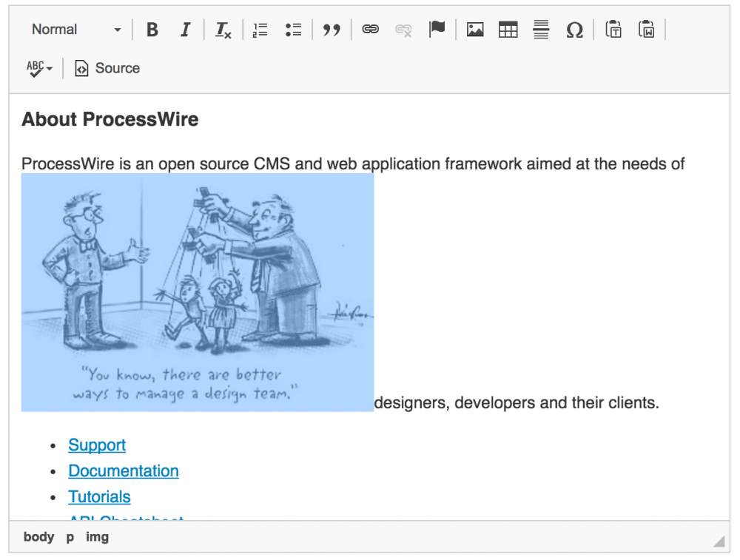Click the anchor flag icon
The height and width of the screenshot is (560, 740).
coord(437,30)
